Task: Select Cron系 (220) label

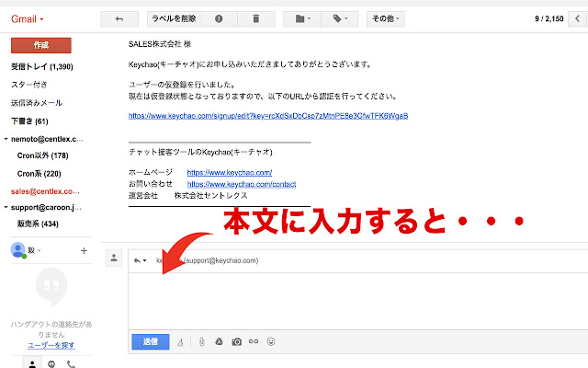Action: [39, 174]
